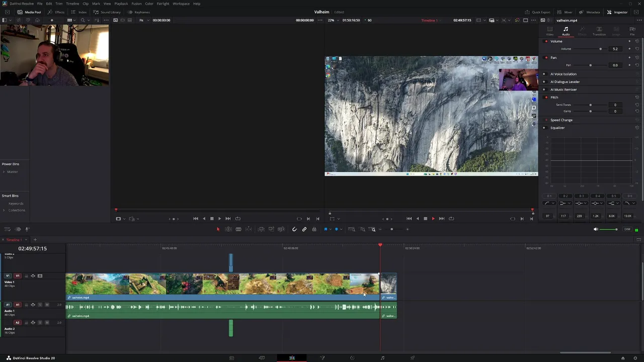
Task: Toggle timeline Snapping magnet icon
Action: [294, 229]
